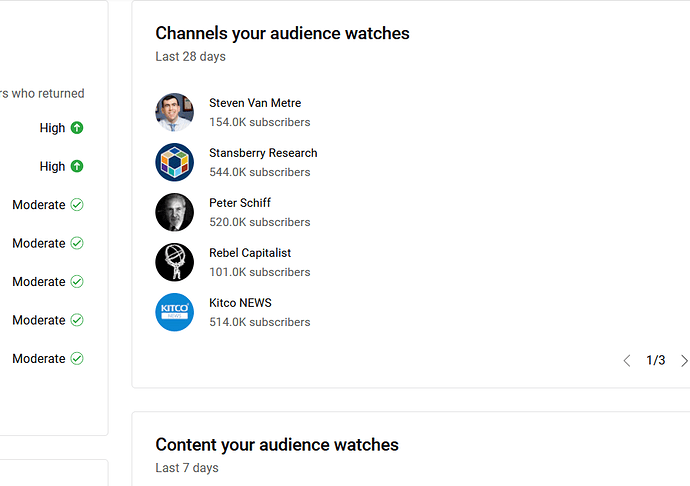Click the second High rating label
The height and width of the screenshot is (486, 690).
(52, 166)
